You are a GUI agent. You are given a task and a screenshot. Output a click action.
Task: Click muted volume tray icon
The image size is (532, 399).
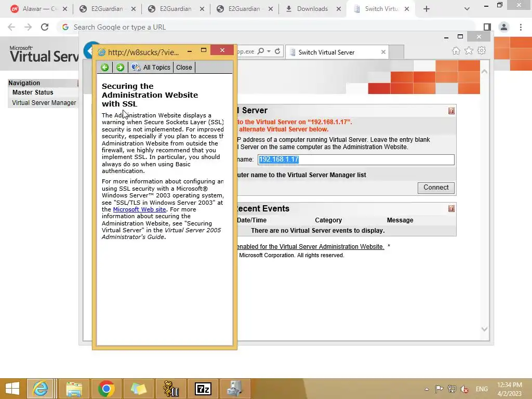point(464,389)
